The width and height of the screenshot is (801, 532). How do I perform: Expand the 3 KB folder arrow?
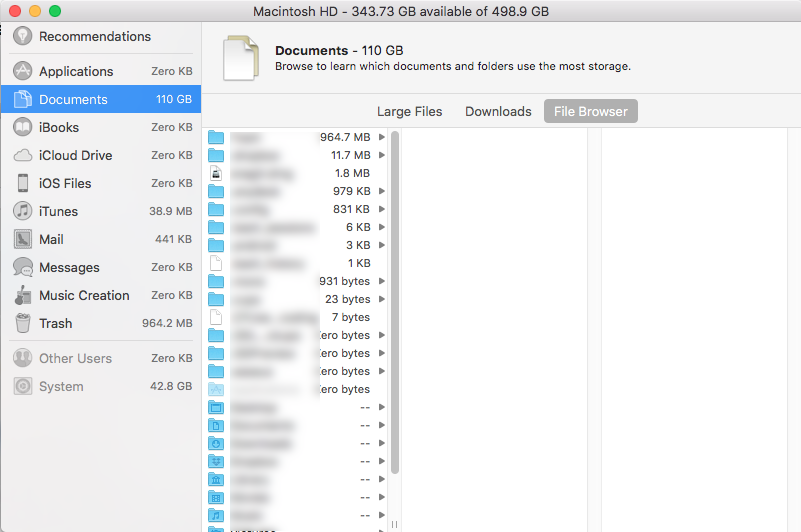click(382, 245)
